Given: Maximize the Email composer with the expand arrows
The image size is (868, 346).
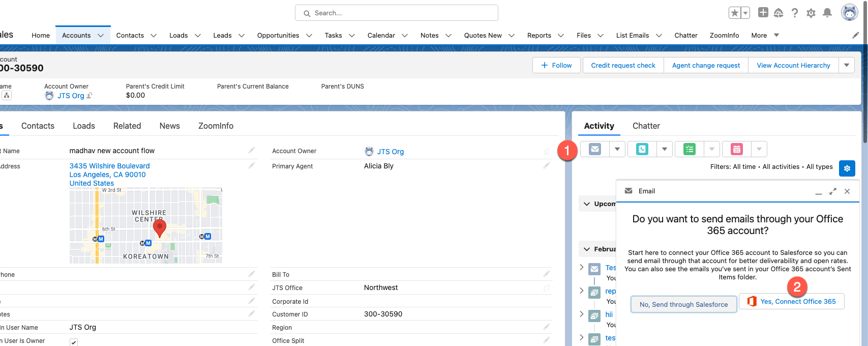Looking at the screenshot, I should coord(833,191).
